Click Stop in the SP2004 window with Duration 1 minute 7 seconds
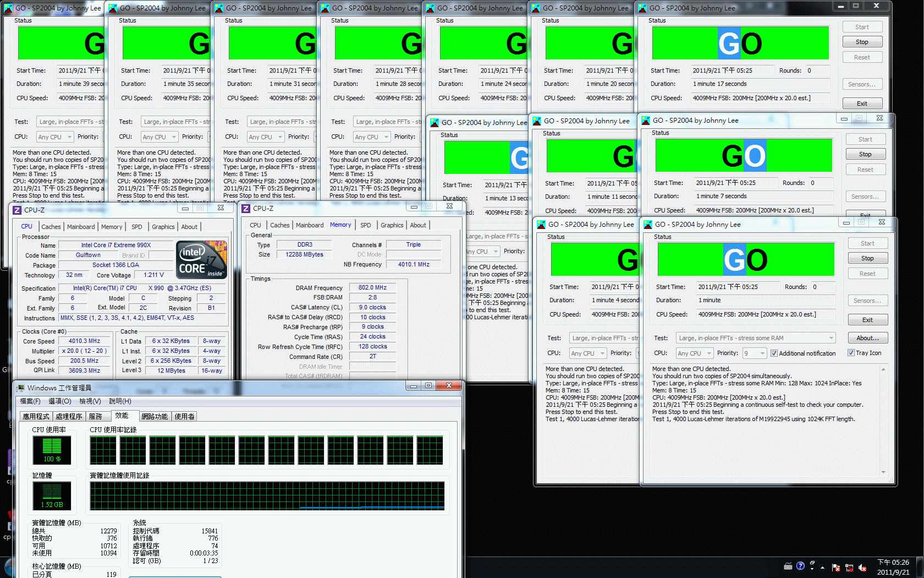This screenshot has height=578, width=924. 865,154
